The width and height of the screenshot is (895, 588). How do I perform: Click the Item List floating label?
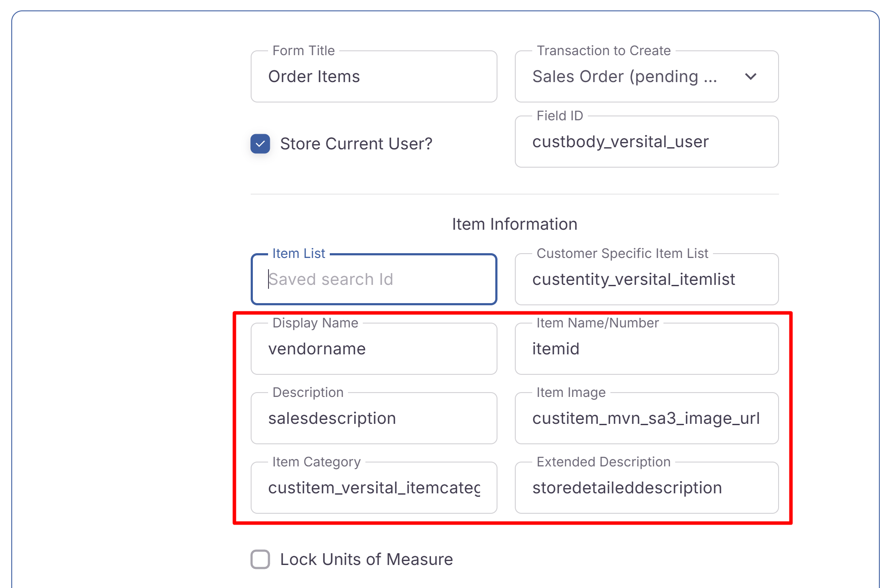(x=298, y=254)
